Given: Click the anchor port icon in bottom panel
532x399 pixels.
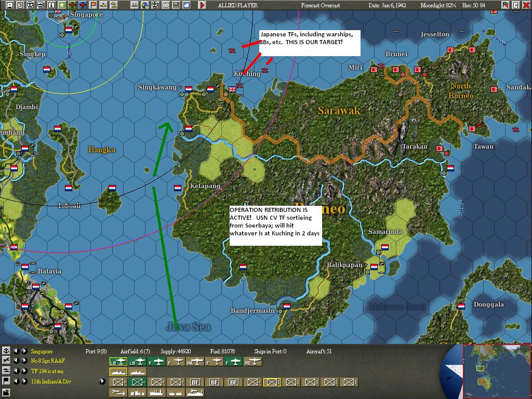Looking at the screenshot, I should tap(6, 351).
